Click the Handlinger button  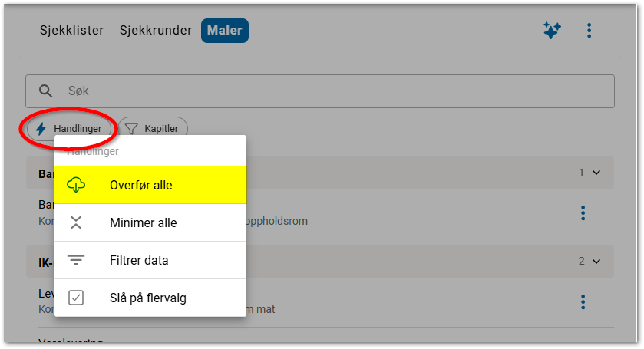[69, 129]
